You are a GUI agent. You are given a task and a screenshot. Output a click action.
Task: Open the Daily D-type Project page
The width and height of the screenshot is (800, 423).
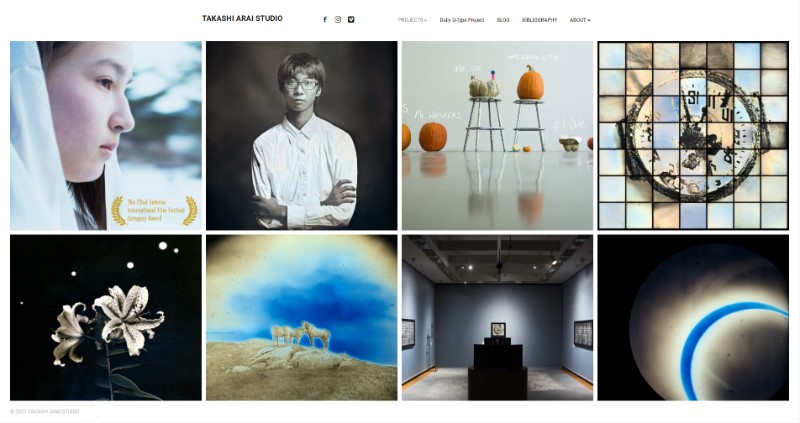coord(462,20)
